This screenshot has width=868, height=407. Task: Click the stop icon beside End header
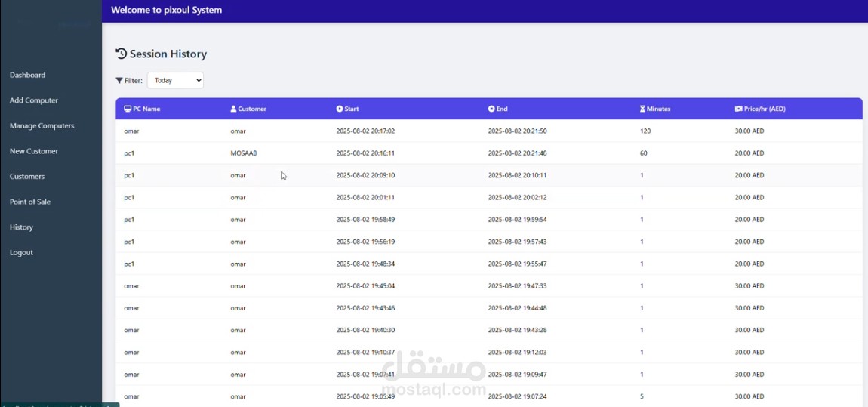[491, 109]
